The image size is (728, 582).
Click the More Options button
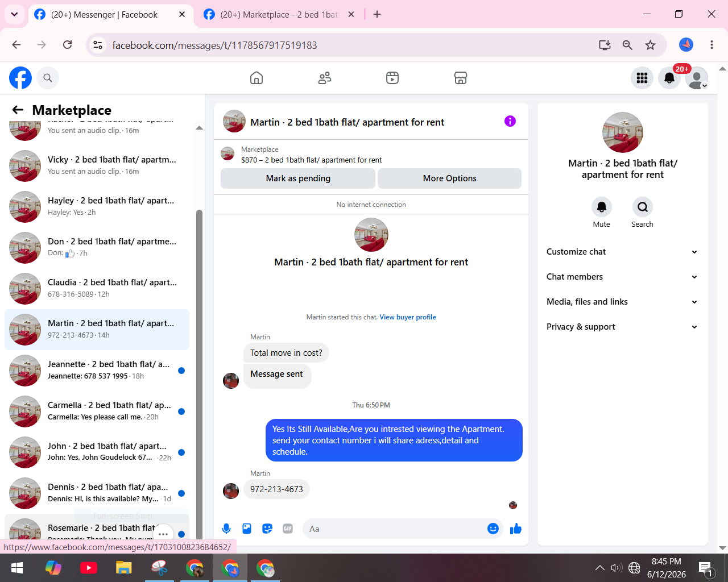coord(450,178)
